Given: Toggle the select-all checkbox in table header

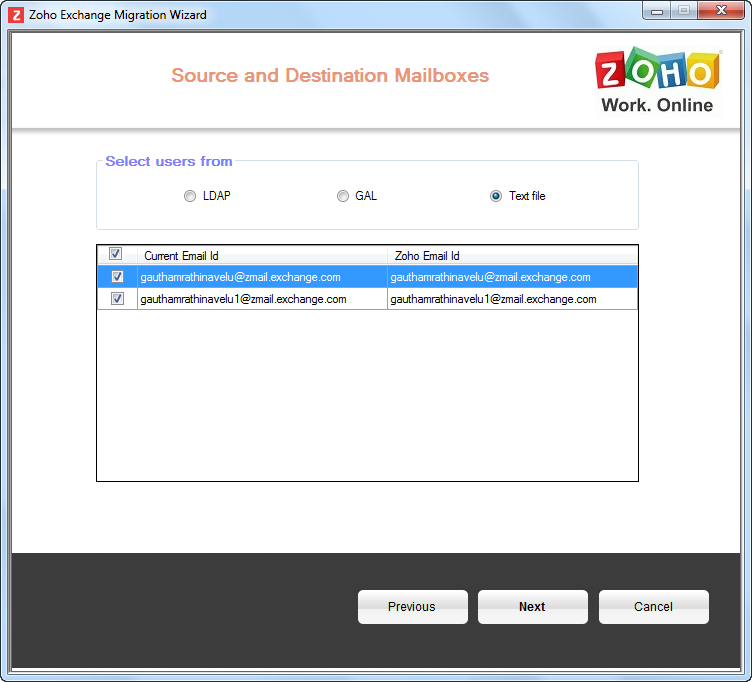Looking at the screenshot, I should pos(115,254).
